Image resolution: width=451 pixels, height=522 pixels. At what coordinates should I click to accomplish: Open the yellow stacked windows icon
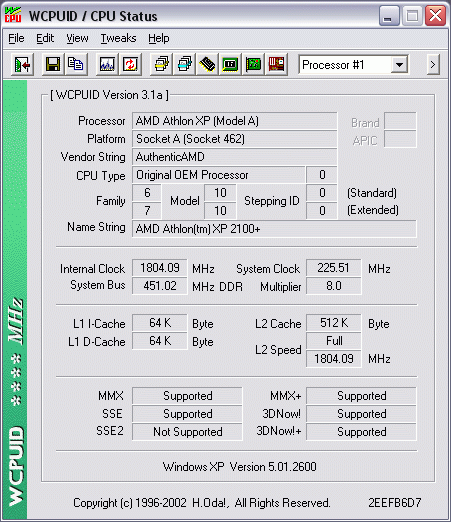161,64
